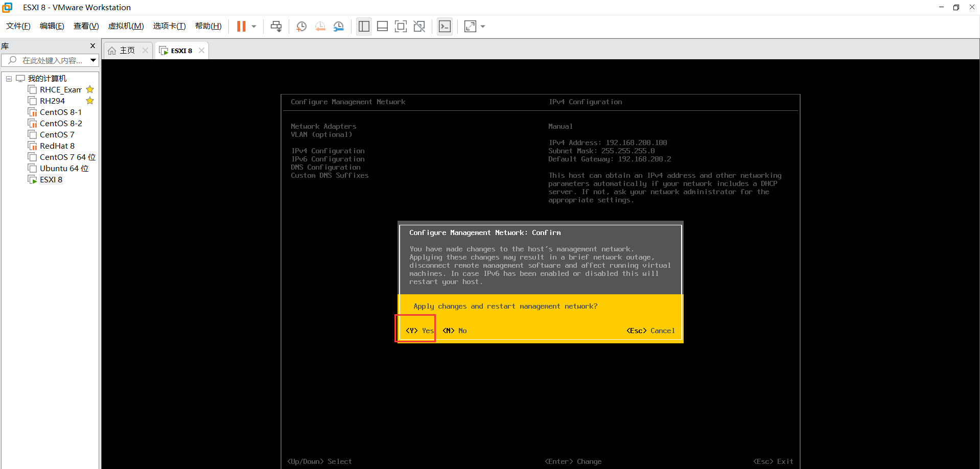Enter full screen mode icon

click(401, 27)
